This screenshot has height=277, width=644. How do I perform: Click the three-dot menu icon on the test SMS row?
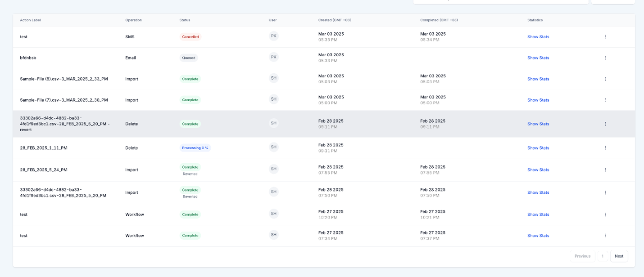pyautogui.click(x=605, y=36)
